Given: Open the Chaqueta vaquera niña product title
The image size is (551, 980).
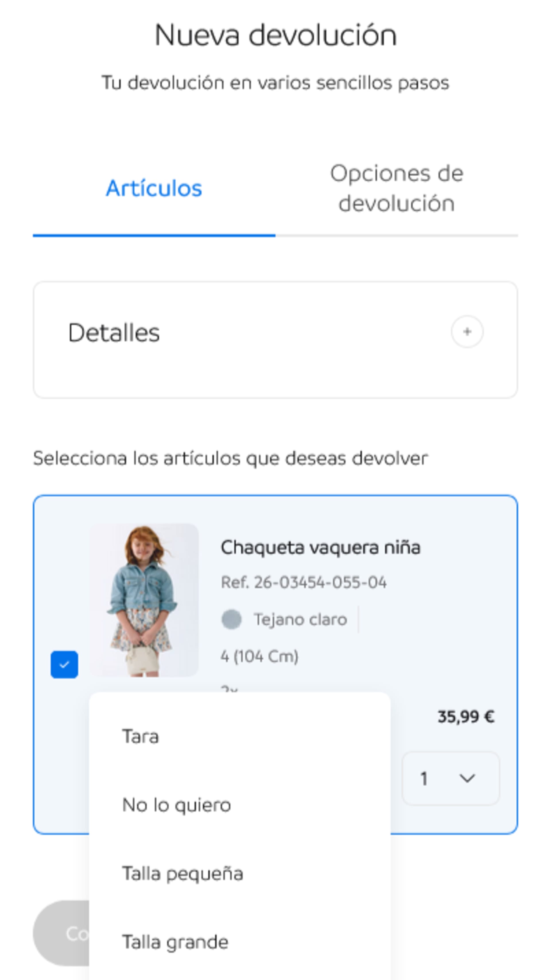Looking at the screenshot, I should click(320, 548).
